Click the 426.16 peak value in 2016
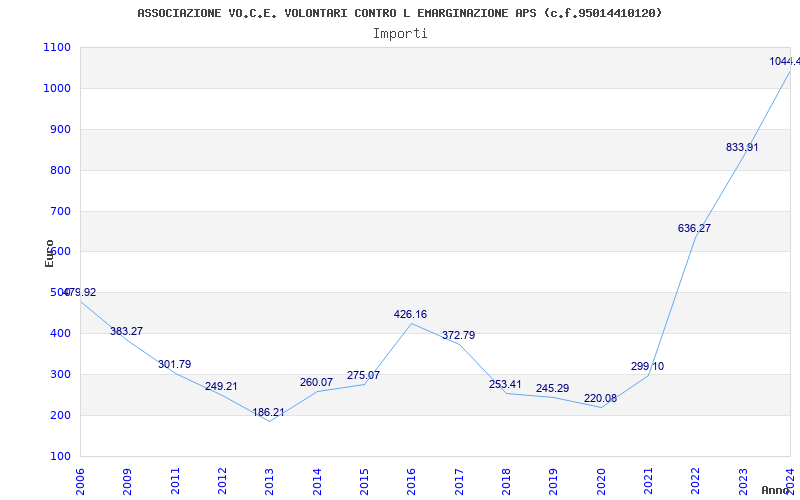Viewport: 800px width, 500px height. pyautogui.click(x=410, y=314)
